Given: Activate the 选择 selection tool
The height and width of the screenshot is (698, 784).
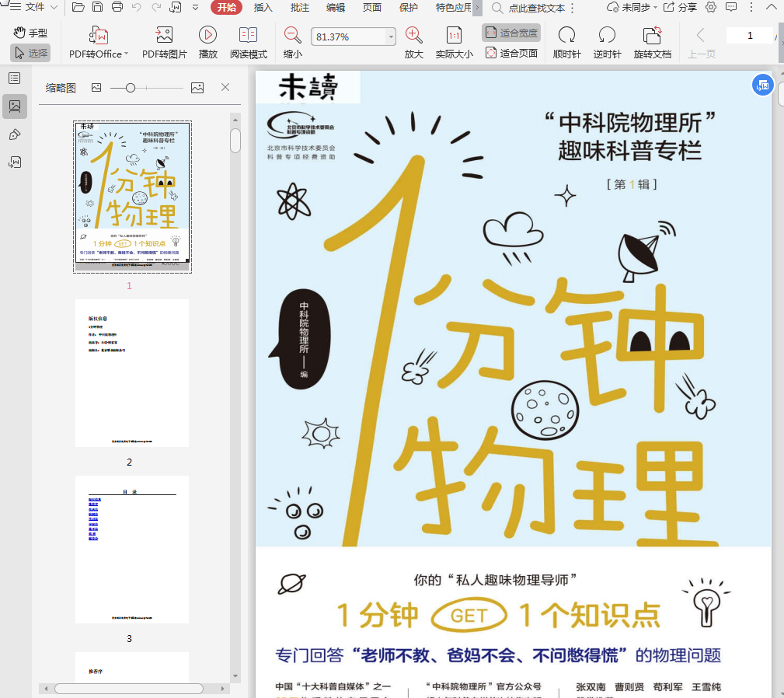Looking at the screenshot, I should [30, 53].
